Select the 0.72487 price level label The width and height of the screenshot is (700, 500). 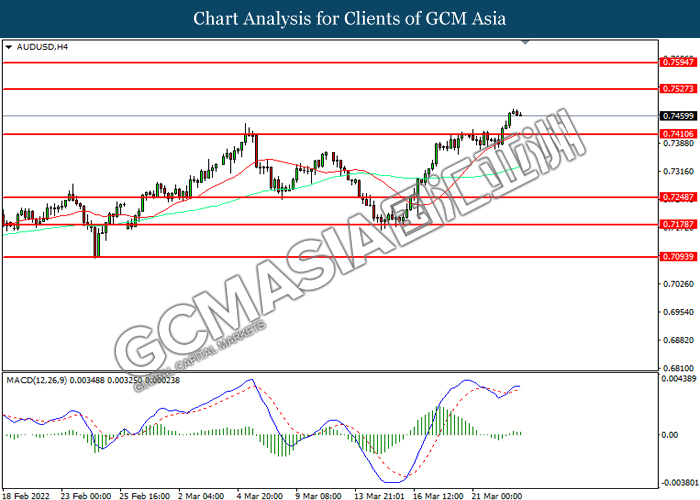coord(678,197)
